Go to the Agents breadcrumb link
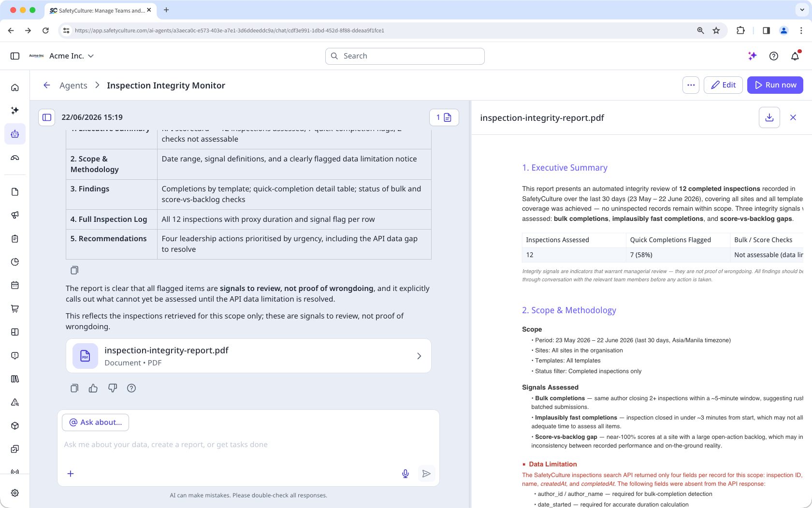 point(73,86)
